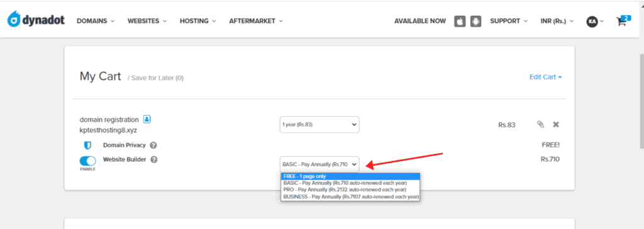644x229 pixels.
Task: Remove the domain with the X icon
Action: (556, 124)
